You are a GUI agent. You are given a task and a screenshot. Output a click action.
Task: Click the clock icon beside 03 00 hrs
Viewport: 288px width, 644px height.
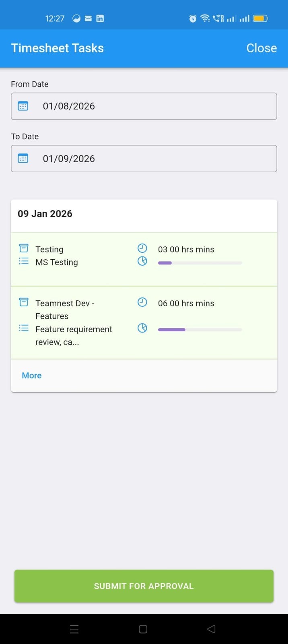coord(142,248)
